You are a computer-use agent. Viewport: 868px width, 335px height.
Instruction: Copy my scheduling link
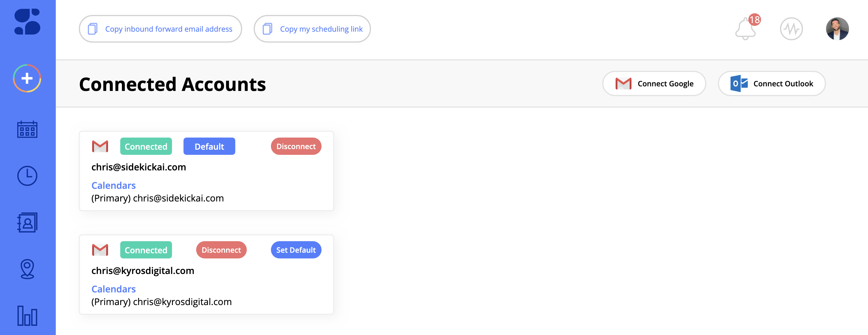312,29
